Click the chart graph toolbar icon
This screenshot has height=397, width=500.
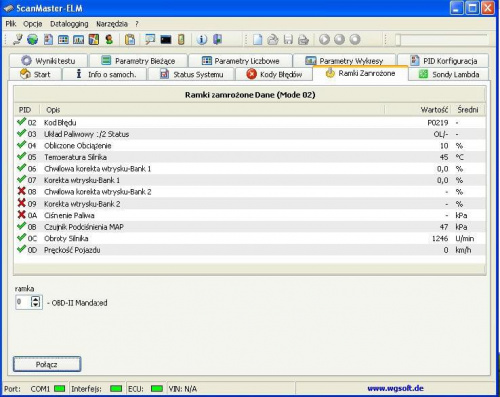click(79, 39)
